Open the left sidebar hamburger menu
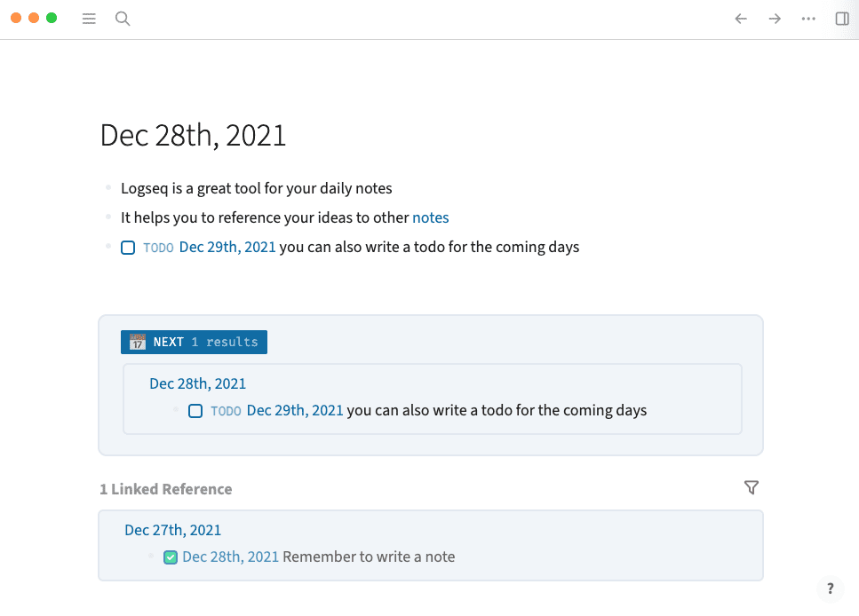Screen dimensions: 859x616 89,19
